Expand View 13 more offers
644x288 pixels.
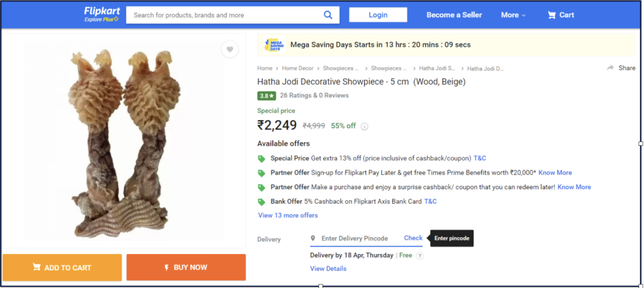[288, 216]
